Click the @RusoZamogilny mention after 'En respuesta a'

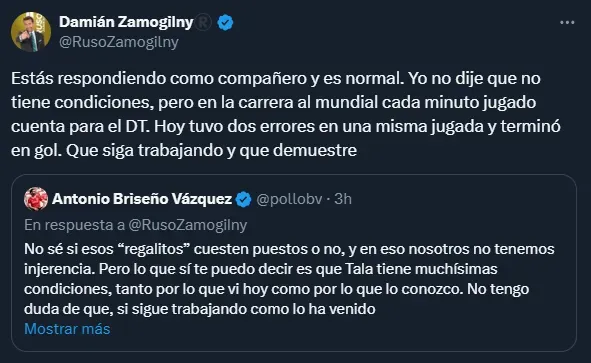coord(188,225)
